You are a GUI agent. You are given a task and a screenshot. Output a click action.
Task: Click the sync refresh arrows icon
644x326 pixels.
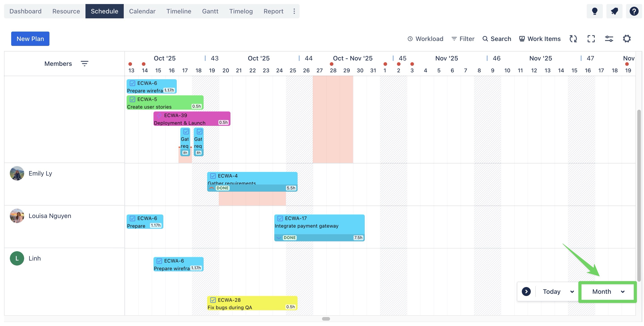(x=573, y=39)
